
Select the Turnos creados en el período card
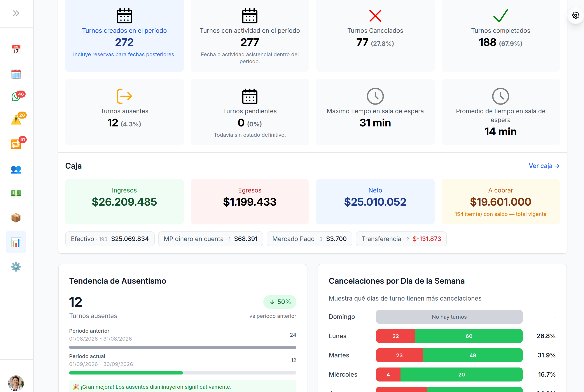(124, 36)
